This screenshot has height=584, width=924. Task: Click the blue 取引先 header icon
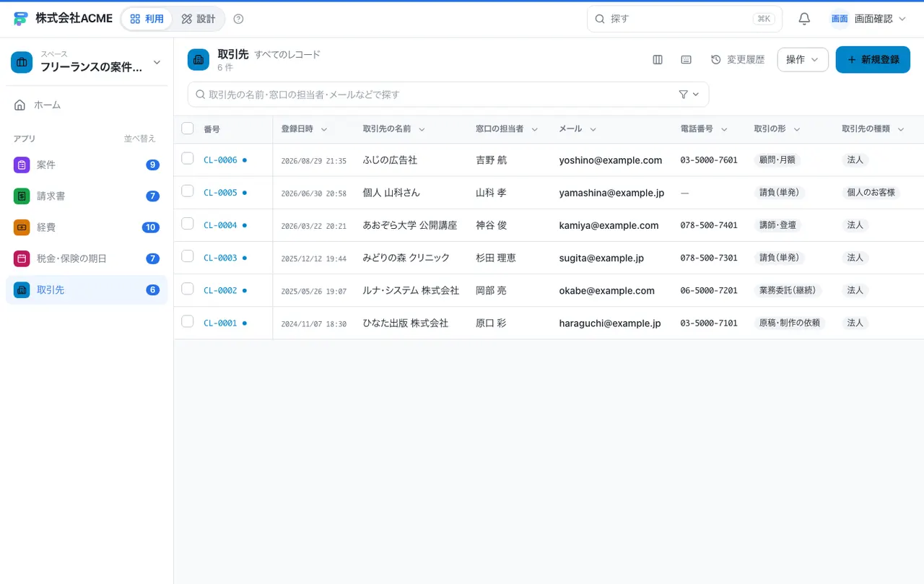tap(199, 60)
